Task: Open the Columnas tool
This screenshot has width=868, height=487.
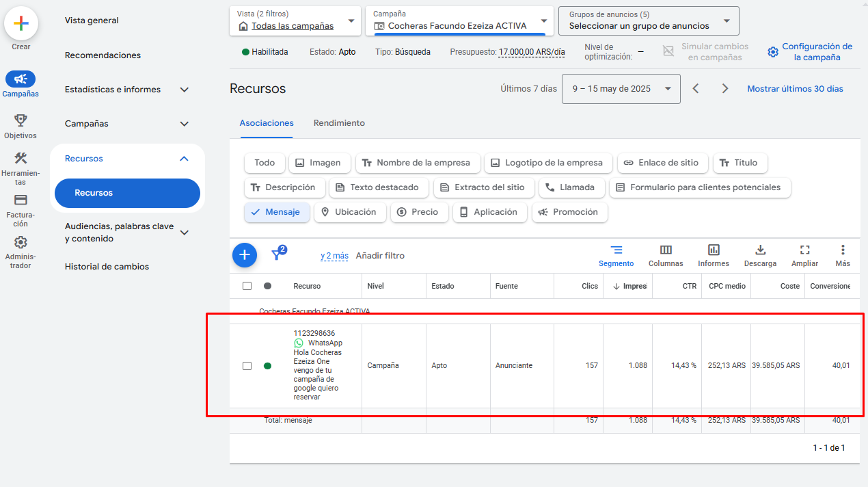Action: 666,256
